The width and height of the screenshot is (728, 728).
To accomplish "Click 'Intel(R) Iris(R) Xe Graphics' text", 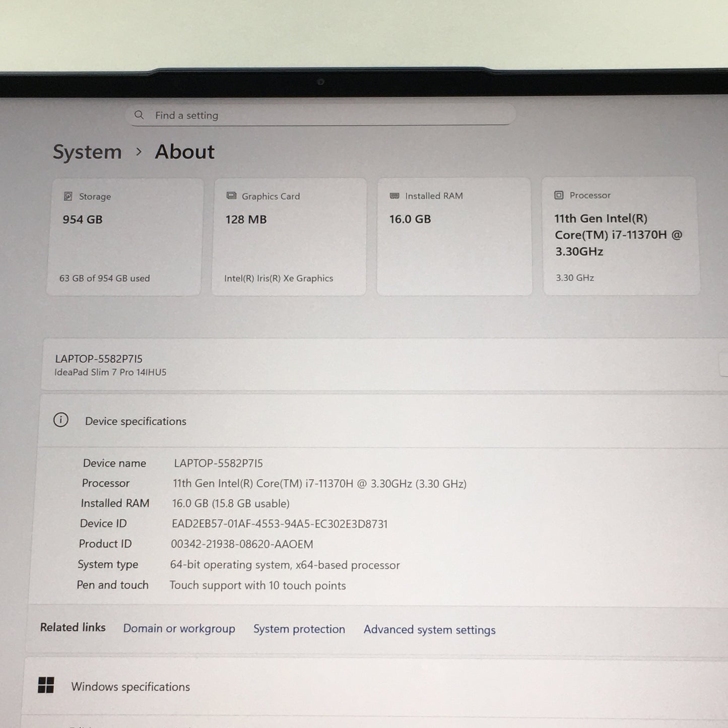I will point(279,278).
